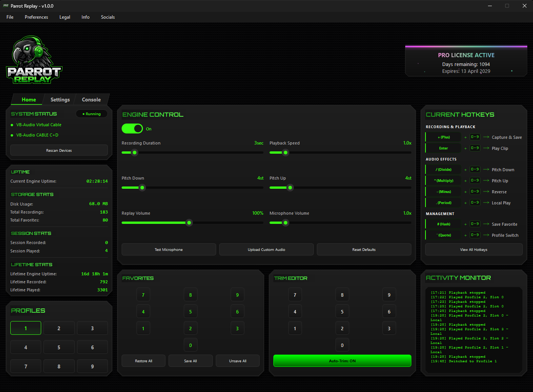
Task: Open the Preferences menu
Action: coord(36,17)
